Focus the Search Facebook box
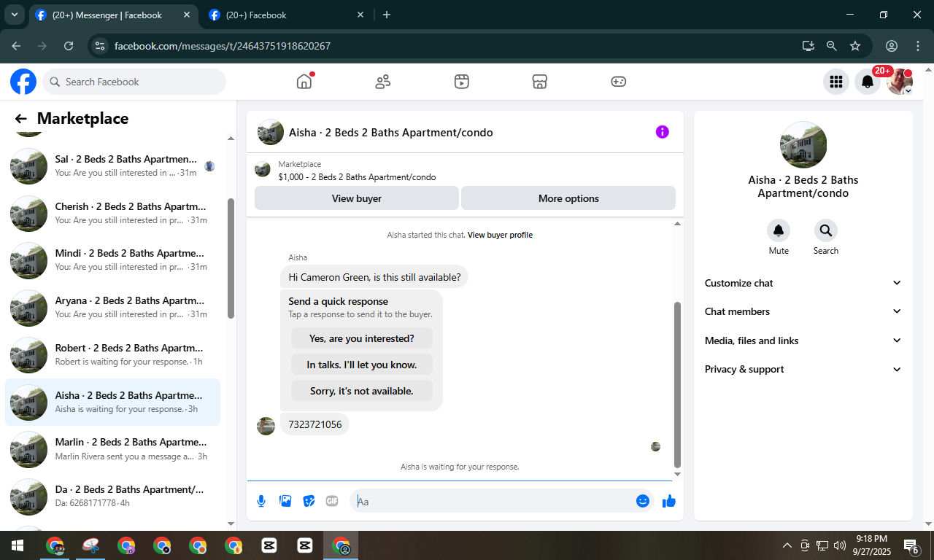Screen dimensions: 934x560 tap(134, 82)
